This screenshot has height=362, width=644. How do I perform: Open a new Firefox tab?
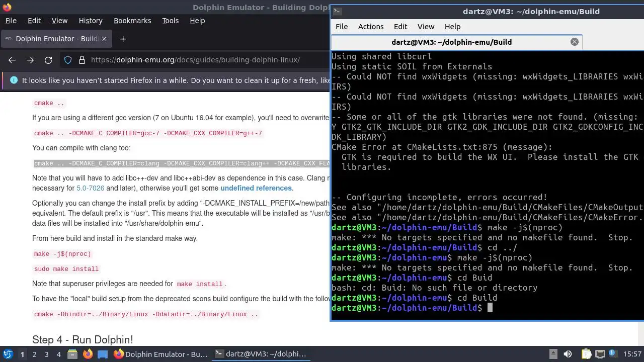pos(123,39)
